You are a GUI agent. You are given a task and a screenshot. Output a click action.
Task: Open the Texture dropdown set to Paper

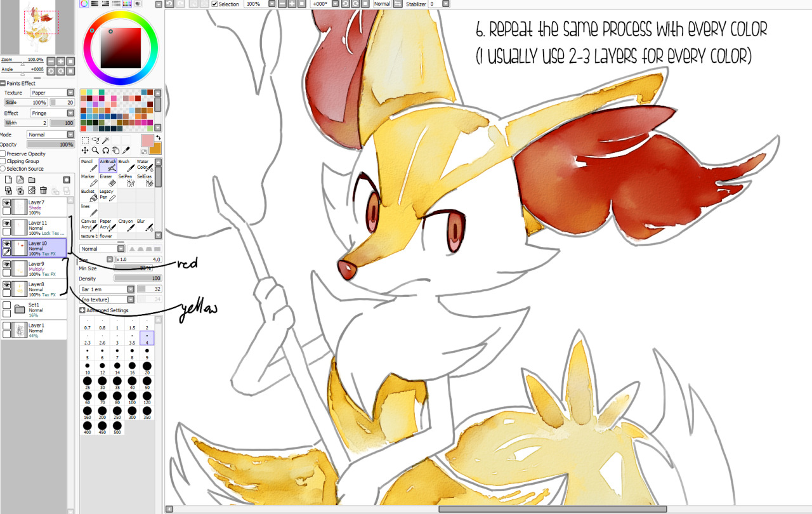(51, 93)
